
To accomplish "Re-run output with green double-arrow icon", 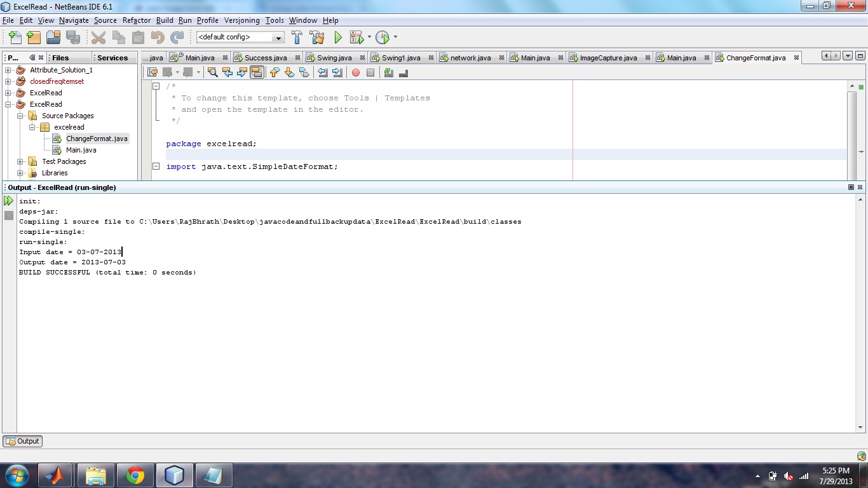I will point(8,201).
